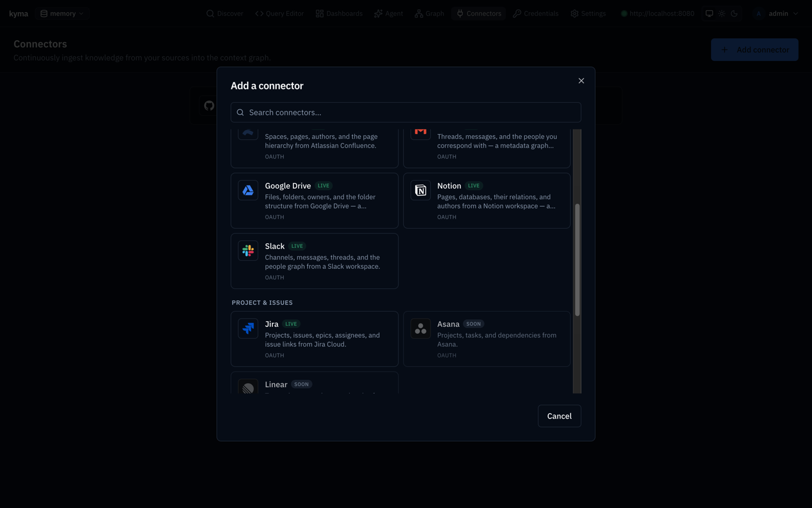Click the Discover magnifier icon in top navigation
Screen dimensions: 812x508
tap(210, 13)
